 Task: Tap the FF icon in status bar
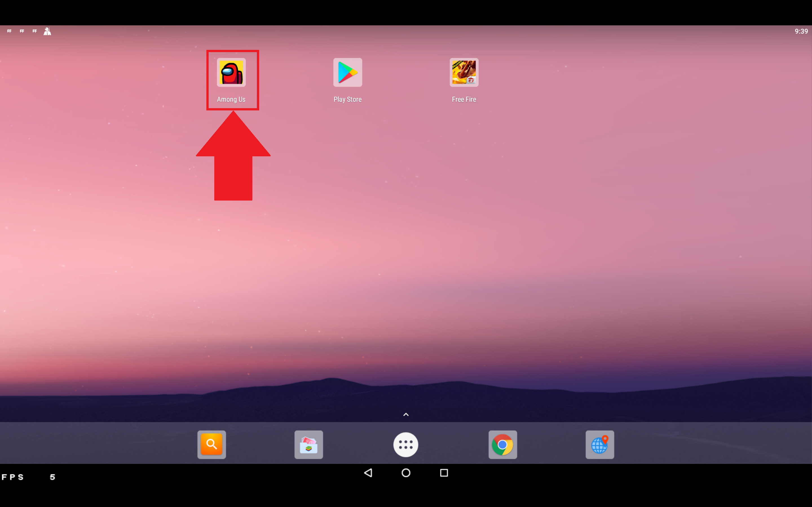(9, 30)
